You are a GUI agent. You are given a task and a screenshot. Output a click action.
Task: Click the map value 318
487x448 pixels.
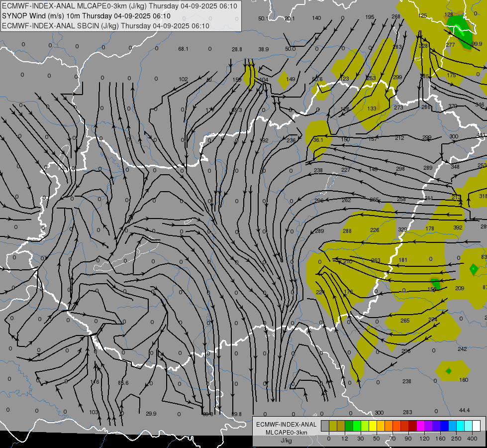(483, 196)
